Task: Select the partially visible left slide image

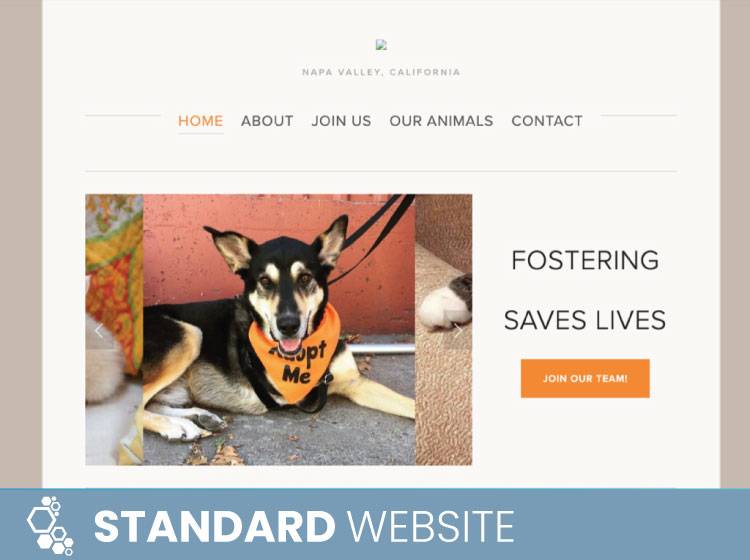Action: [114, 329]
